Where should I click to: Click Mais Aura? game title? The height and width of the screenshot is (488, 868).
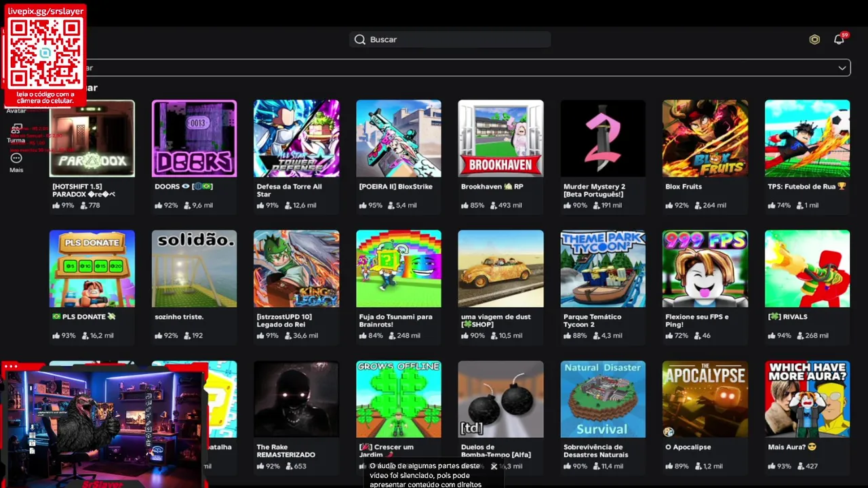[x=792, y=447]
